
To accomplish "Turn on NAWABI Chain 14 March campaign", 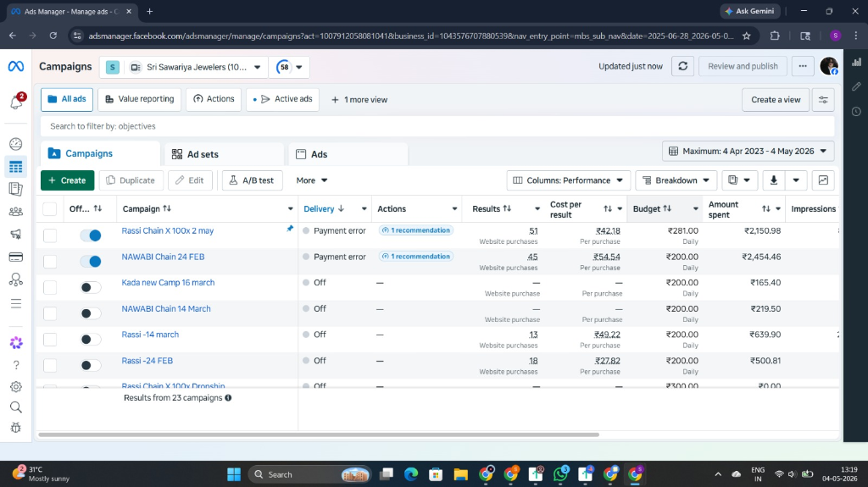I will pyautogui.click(x=90, y=313).
